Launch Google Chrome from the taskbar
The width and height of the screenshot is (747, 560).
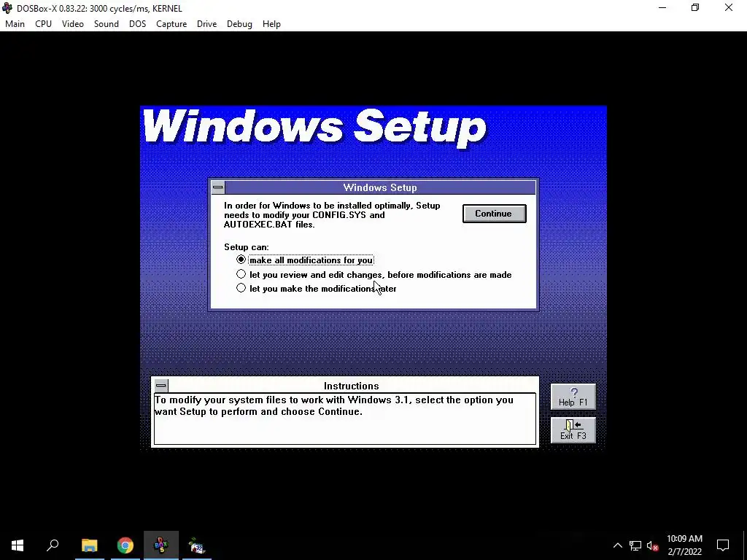coord(125,545)
